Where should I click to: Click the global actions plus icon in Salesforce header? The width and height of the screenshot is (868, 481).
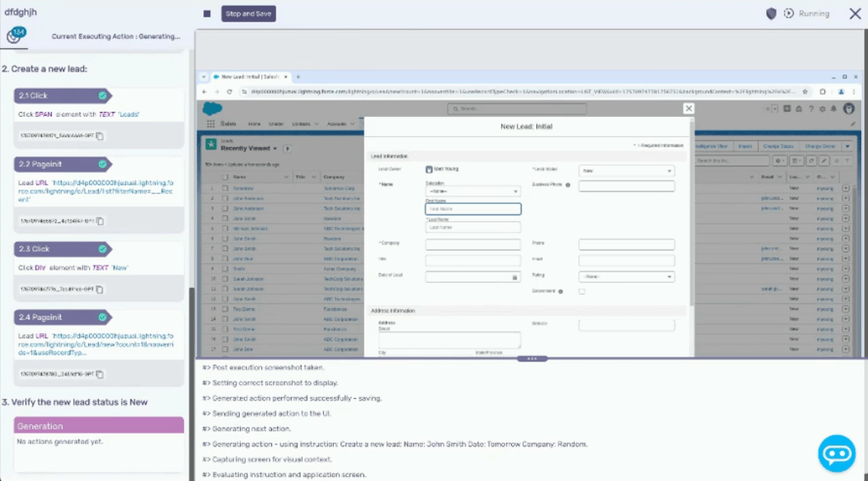(x=787, y=109)
